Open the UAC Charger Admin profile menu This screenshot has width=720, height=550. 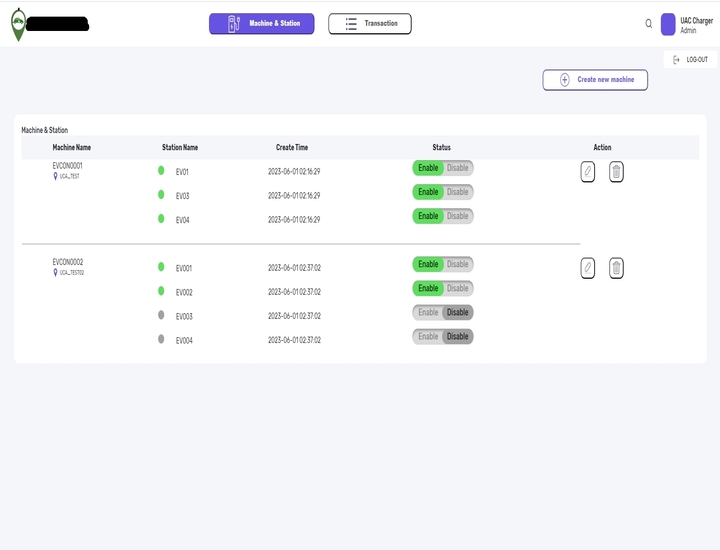click(696, 25)
